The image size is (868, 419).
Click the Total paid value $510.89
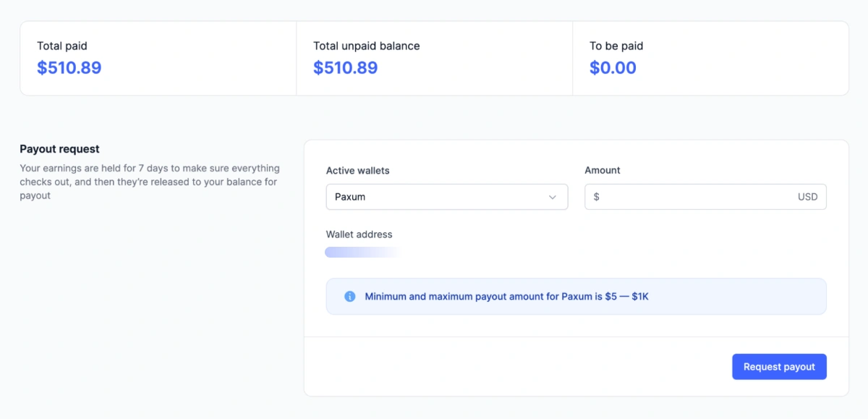pyautogui.click(x=69, y=67)
